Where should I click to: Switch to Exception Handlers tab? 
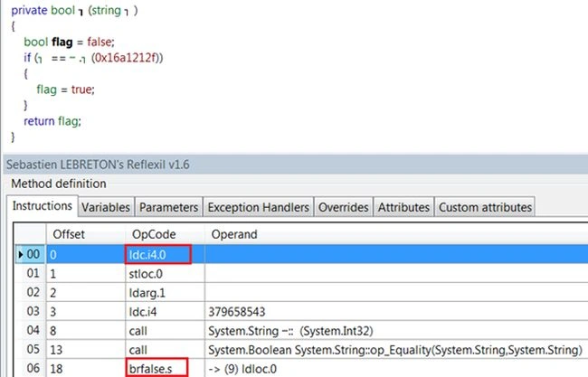point(259,207)
